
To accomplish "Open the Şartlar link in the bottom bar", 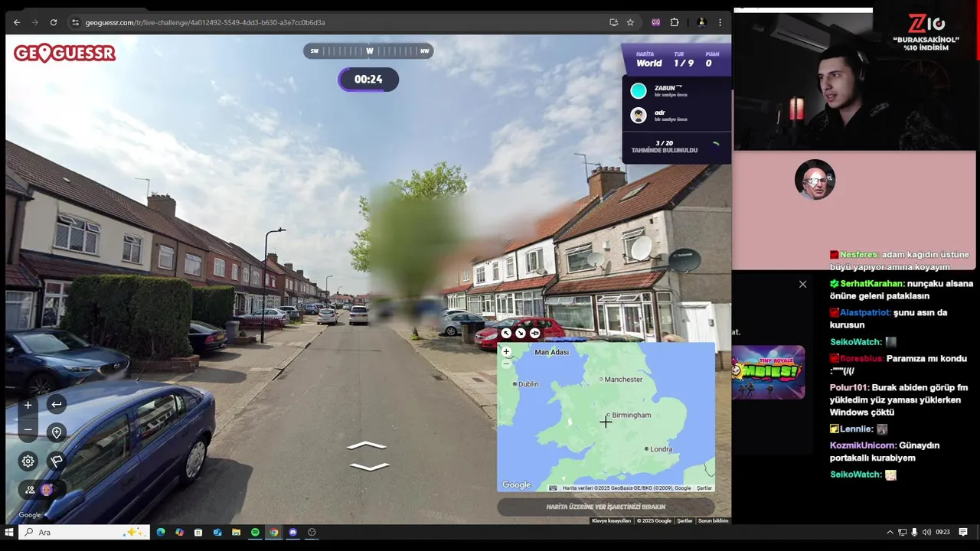I will [684, 521].
